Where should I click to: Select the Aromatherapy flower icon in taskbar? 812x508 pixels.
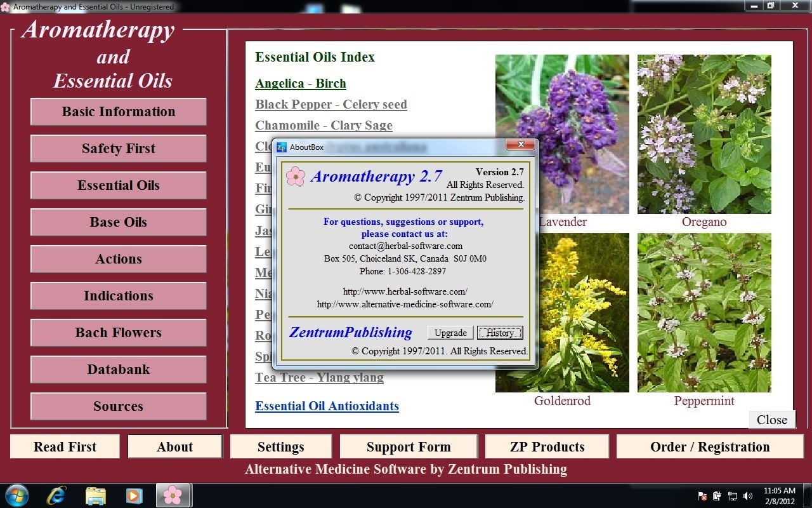[173, 495]
